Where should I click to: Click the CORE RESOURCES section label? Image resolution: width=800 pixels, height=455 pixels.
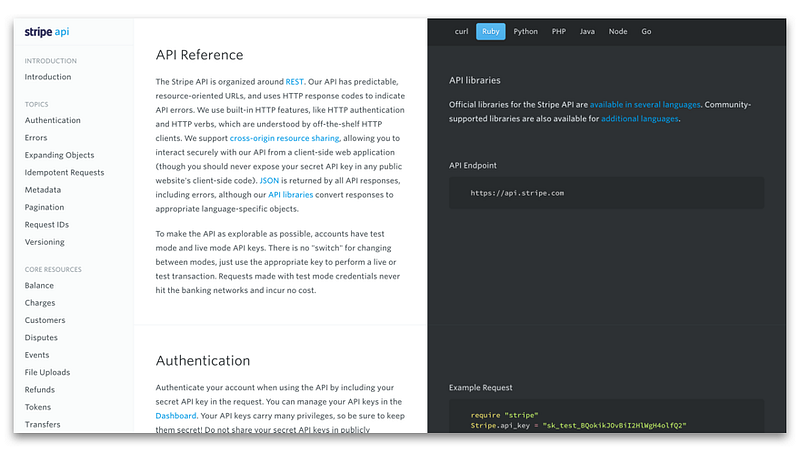[x=53, y=269]
